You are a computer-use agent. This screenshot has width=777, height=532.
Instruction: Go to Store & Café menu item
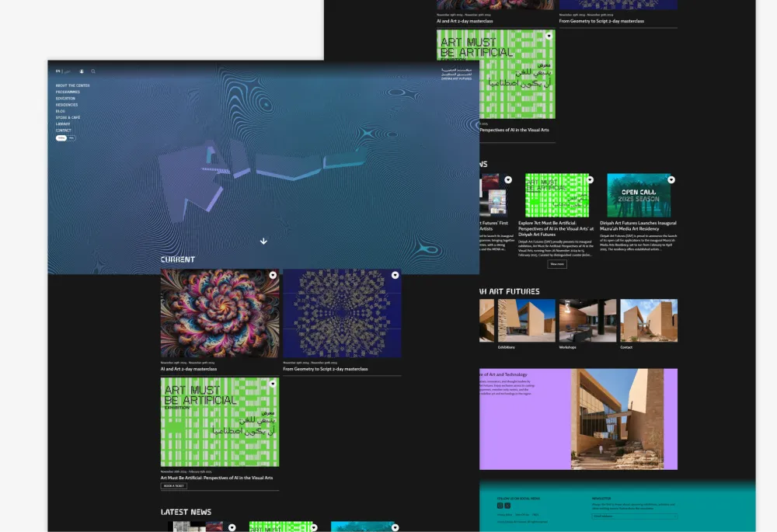click(68, 117)
